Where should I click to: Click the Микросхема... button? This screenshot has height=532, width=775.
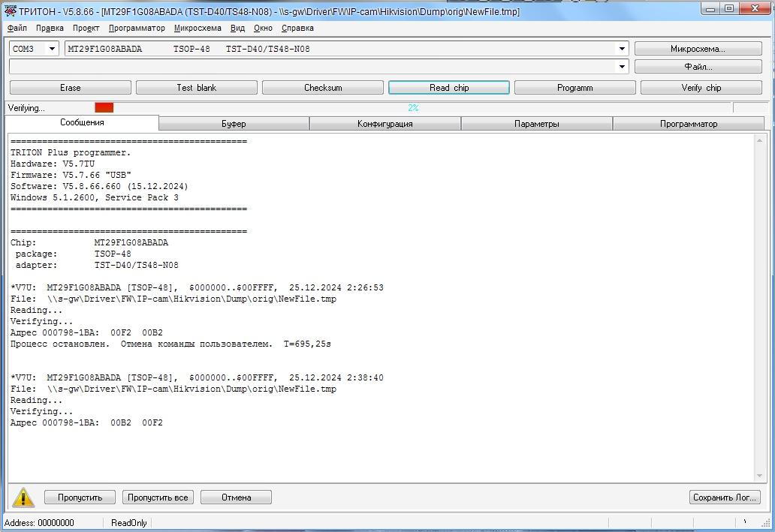point(698,49)
